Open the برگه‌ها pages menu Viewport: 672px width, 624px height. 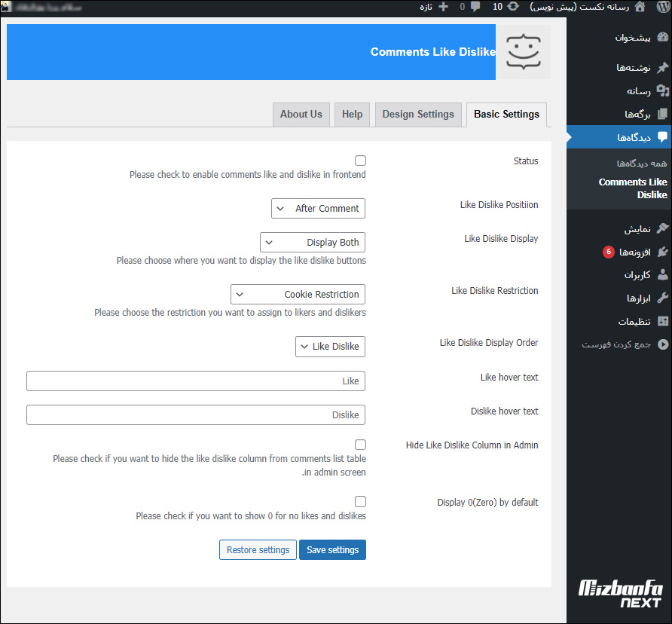(x=637, y=114)
